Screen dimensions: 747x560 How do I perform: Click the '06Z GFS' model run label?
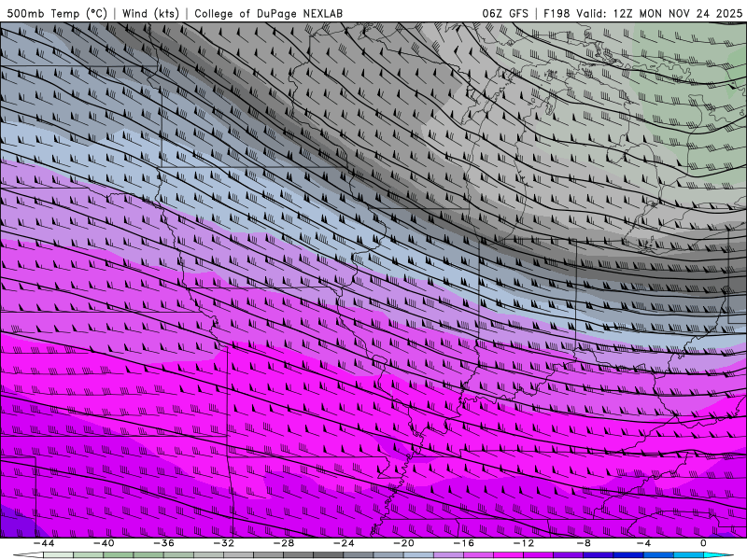click(505, 13)
